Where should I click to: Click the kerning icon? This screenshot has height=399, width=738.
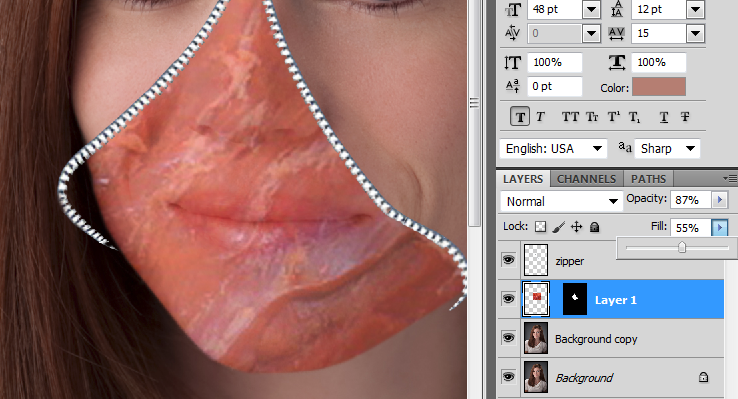click(x=512, y=33)
